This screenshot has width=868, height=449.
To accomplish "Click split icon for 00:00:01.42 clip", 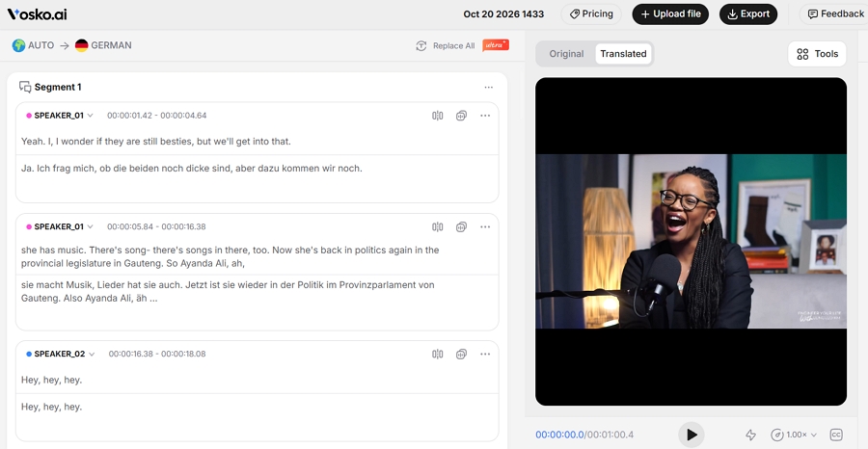I will (x=437, y=116).
